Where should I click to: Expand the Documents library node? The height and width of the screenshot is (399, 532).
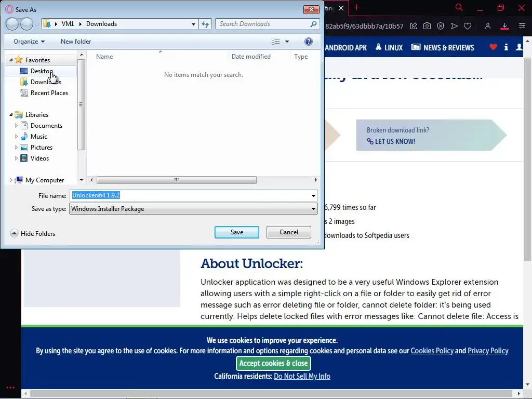click(16, 126)
